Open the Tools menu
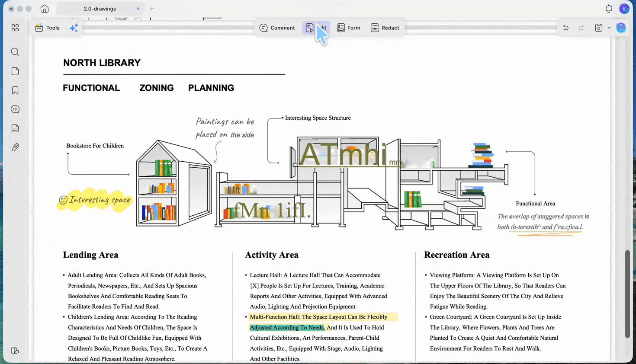The width and height of the screenshot is (636, 364). click(x=47, y=28)
